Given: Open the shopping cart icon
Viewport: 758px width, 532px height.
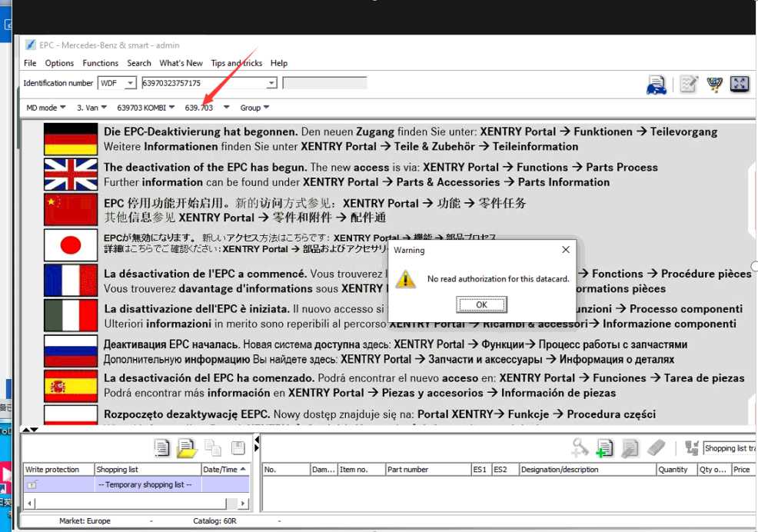Looking at the screenshot, I should [x=714, y=85].
